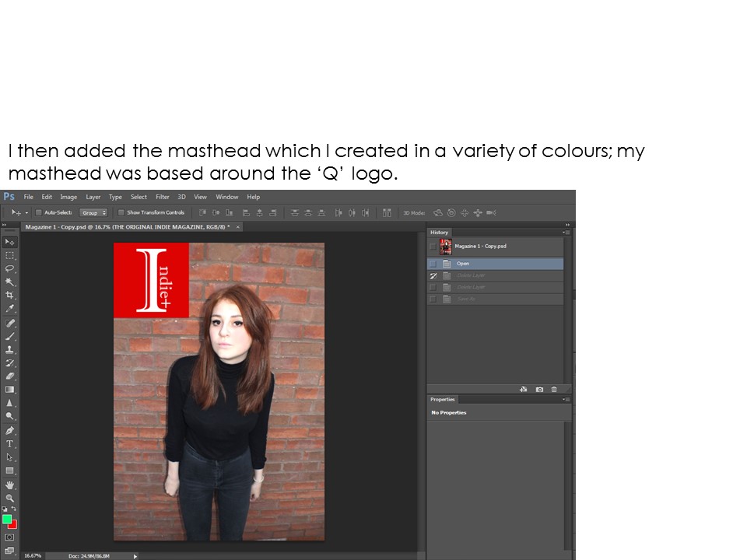
Task: Collapse the right panel dock arrows
Action: (567, 224)
